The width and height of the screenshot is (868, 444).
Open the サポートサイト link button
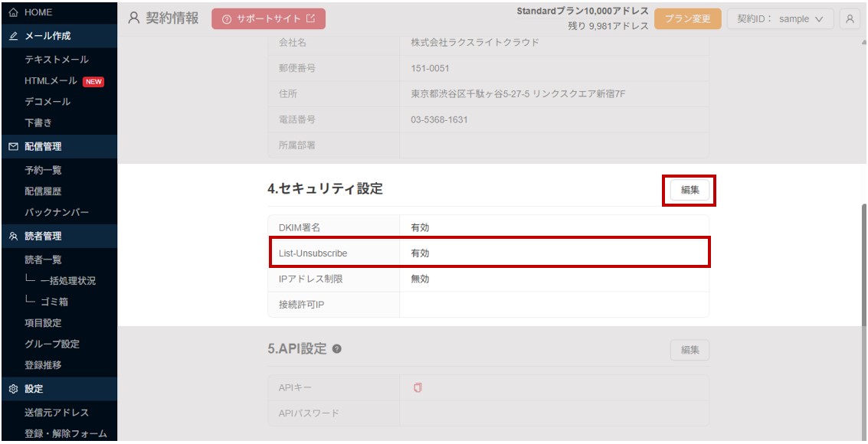(x=268, y=19)
